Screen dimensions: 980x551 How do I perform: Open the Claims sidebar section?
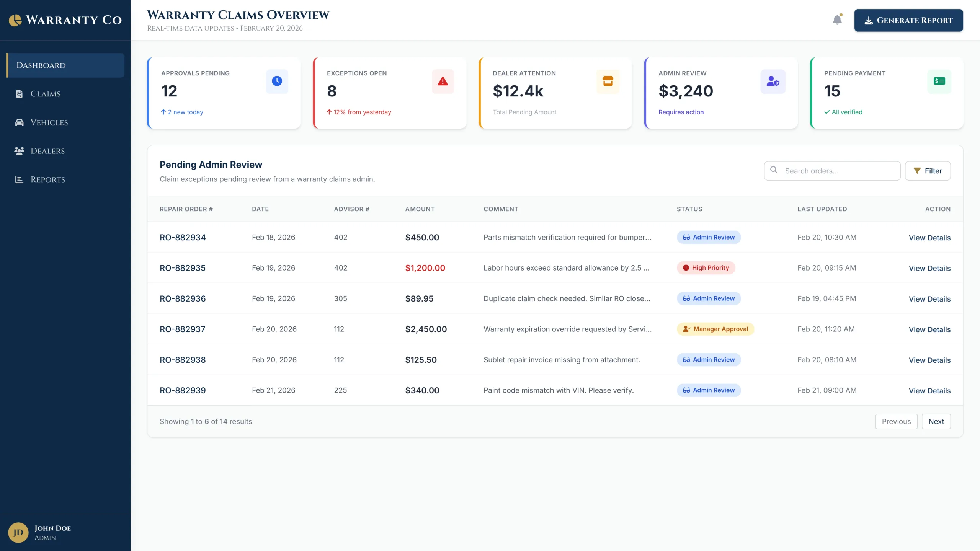click(45, 94)
